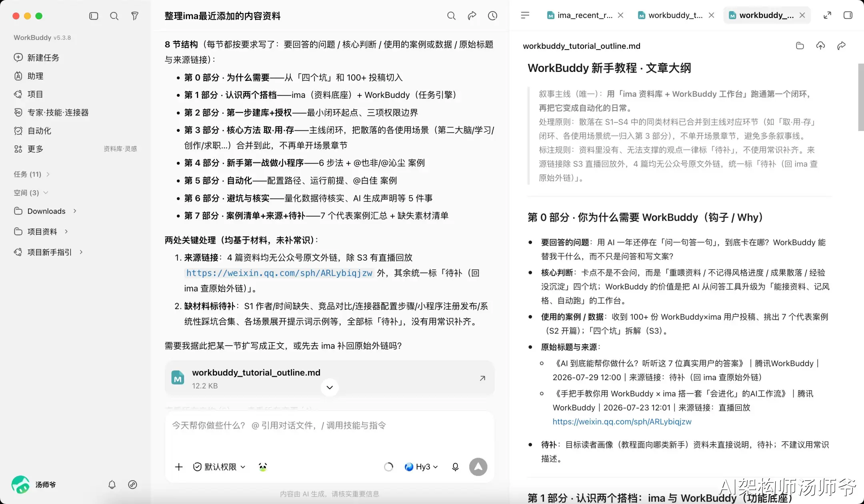Open notifications bell icon

[112, 485]
